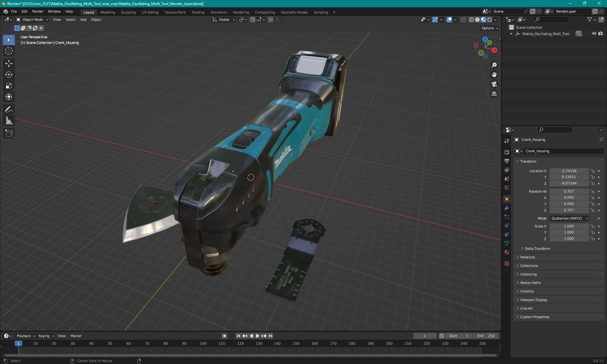Toggle snapping magnet in header
The image size is (607, 364).
click(x=253, y=20)
